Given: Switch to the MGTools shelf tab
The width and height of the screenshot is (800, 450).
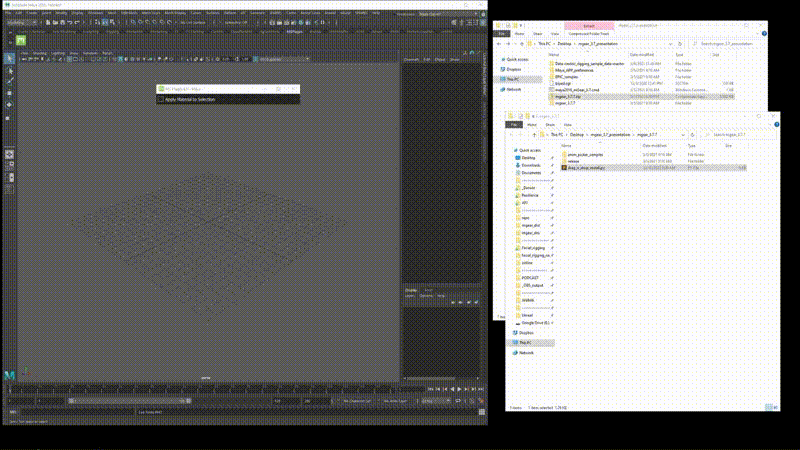Looking at the screenshot, I should pyautogui.click(x=294, y=32).
